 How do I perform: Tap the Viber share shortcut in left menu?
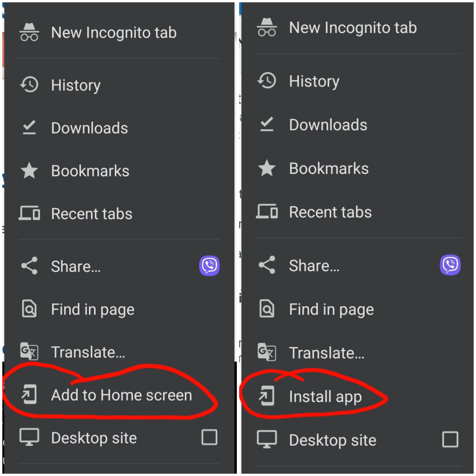coord(209,266)
